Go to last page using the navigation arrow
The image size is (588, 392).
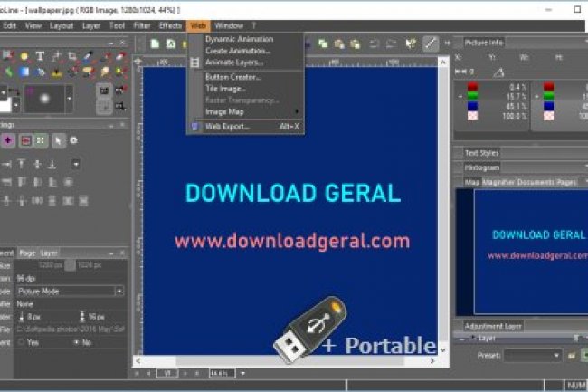pyautogui.click(x=197, y=373)
